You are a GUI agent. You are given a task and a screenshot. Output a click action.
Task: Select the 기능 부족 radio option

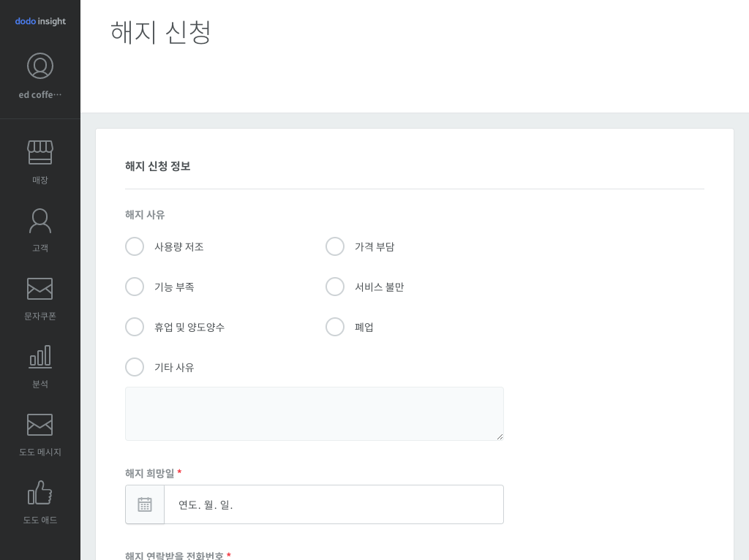point(135,287)
